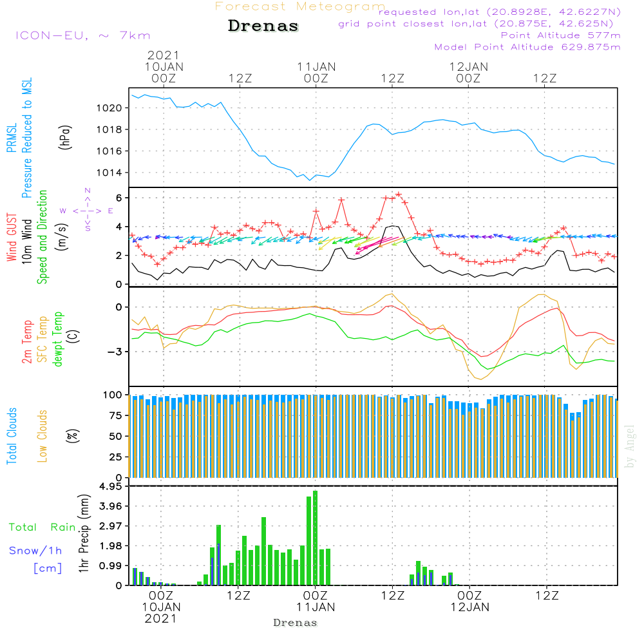Screen dimensions: 644x644
Task: Click the 0.99 precipitation axis value
Action: (x=111, y=566)
